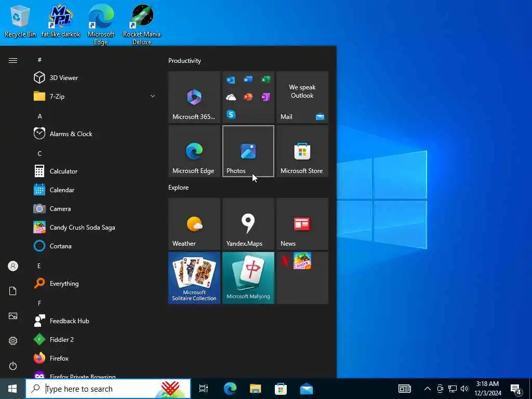Show hidden system tray icons
This screenshot has height=399, width=532.
(x=428, y=389)
